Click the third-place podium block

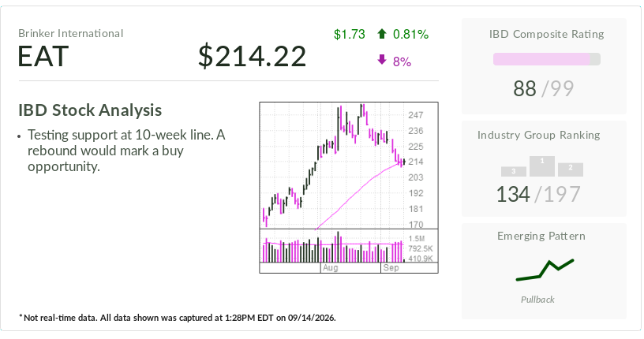[x=514, y=172]
